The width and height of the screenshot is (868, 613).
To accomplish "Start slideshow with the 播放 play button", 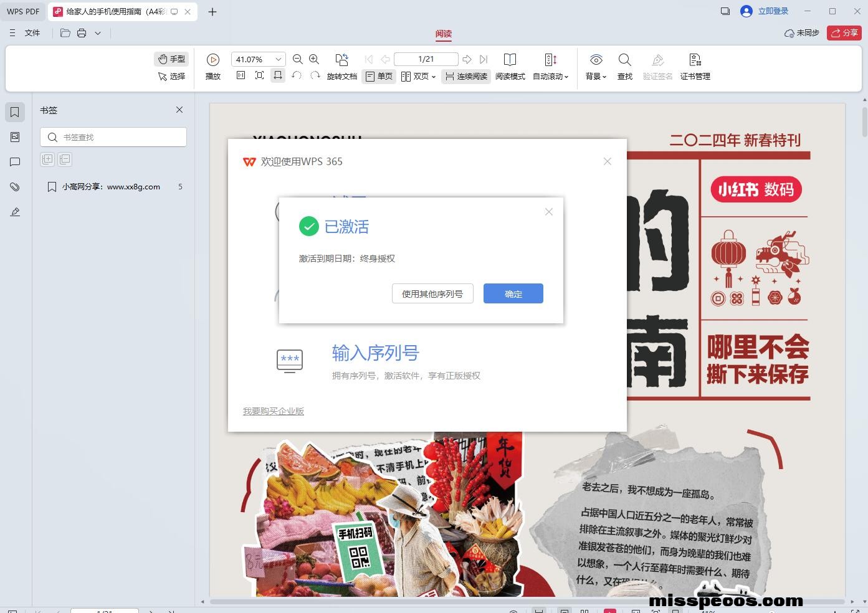I will (213, 67).
